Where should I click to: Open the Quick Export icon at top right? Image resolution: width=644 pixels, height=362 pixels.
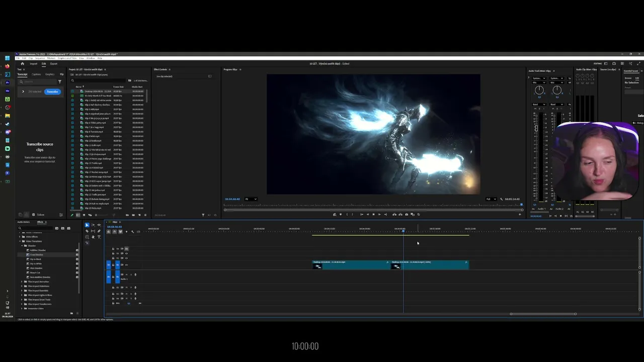(614, 64)
